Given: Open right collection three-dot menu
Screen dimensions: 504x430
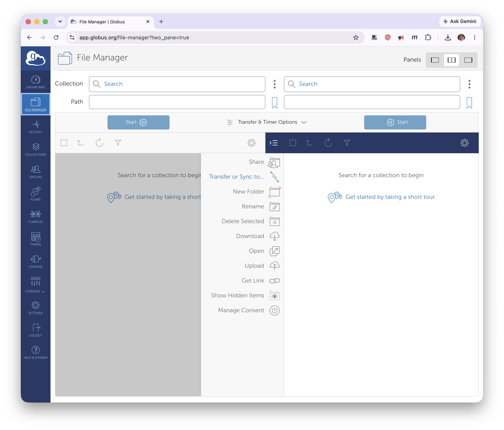Looking at the screenshot, I should pos(469,84).
